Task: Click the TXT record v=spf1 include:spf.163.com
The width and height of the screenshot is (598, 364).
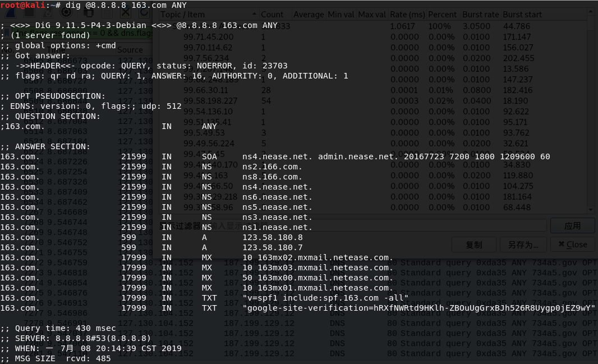Action: (x=325, y=298)
